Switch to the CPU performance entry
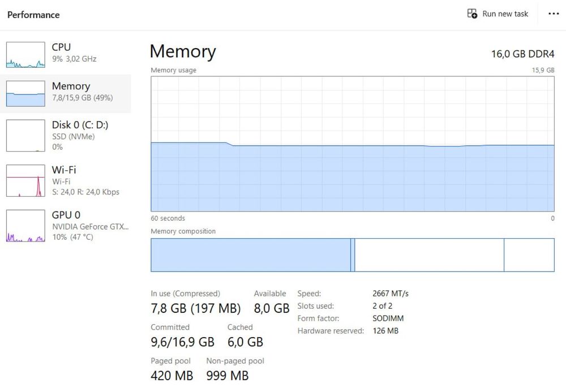566x392 pixels. pyautogui.click(x=65, y=54)
